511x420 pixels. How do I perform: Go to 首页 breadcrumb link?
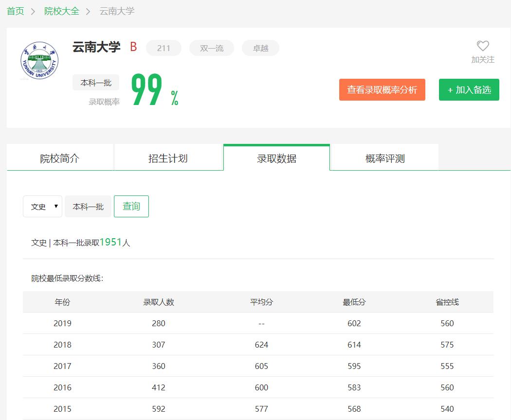[16, 11]
